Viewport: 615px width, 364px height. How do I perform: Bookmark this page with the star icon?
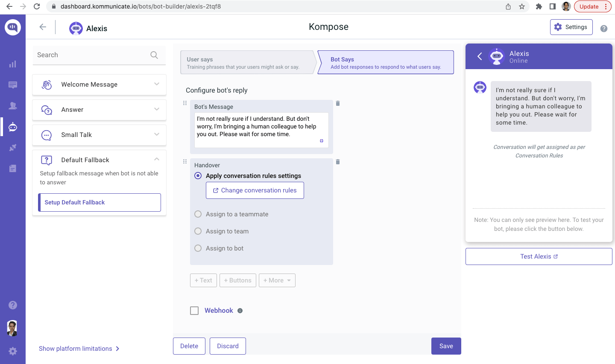[x=521, y=6]
